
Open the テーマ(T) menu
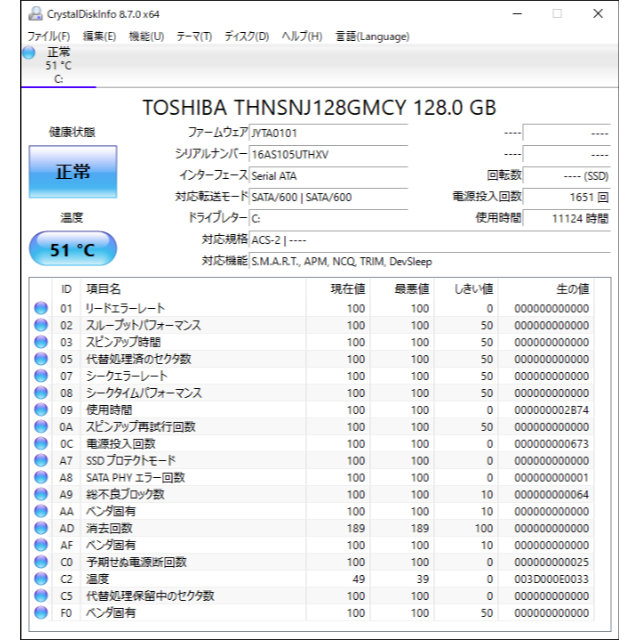pos(194,36)
